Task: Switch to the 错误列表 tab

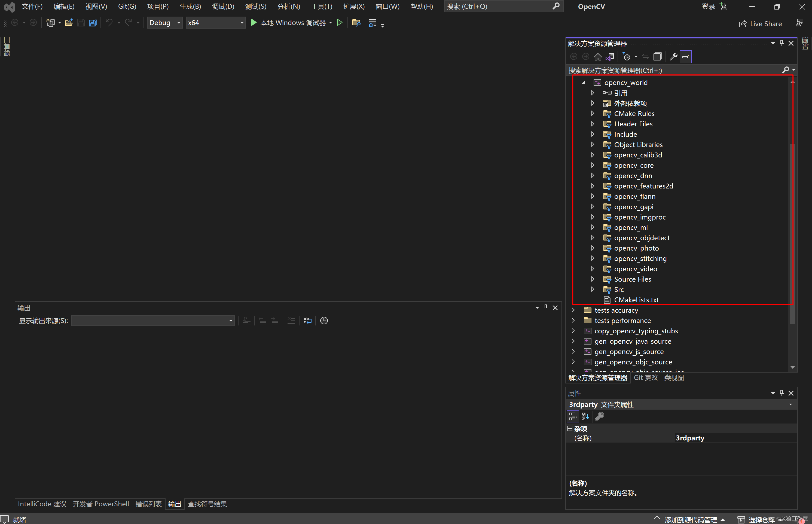Action: 148,504
